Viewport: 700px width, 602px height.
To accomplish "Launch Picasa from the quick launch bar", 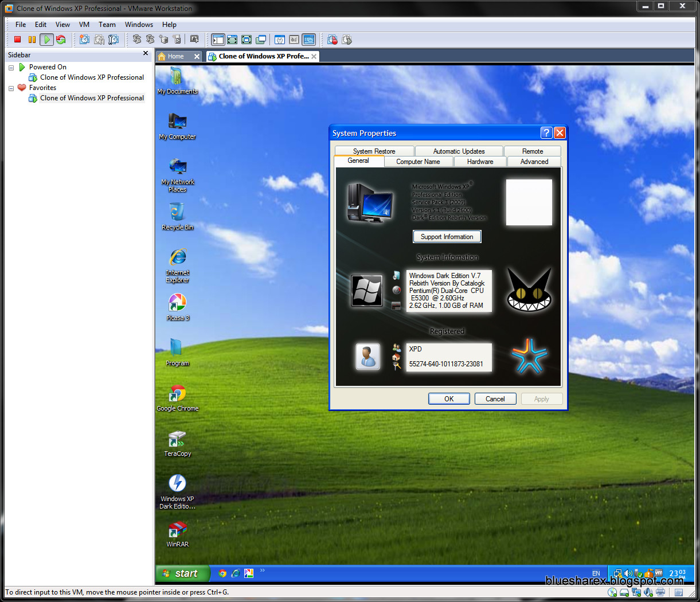I will pos(249,573).
